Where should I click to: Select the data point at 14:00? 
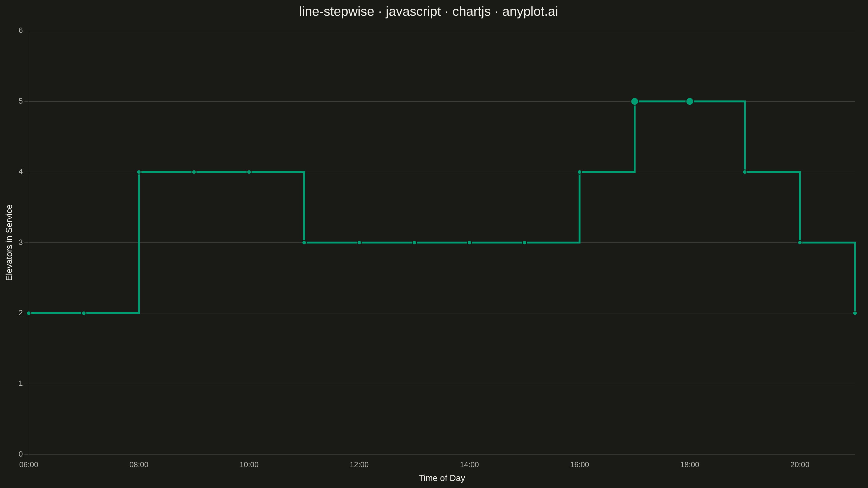(469, 242)
